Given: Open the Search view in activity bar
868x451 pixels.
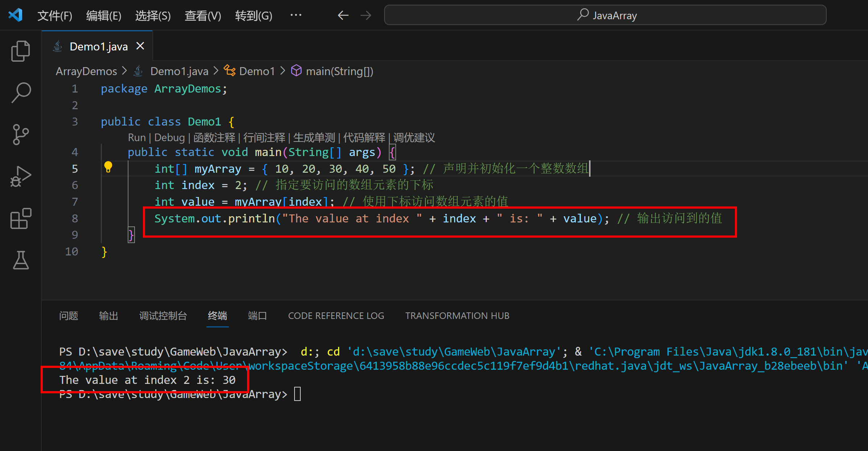Looking at the screenshot, I should point(21,93).
